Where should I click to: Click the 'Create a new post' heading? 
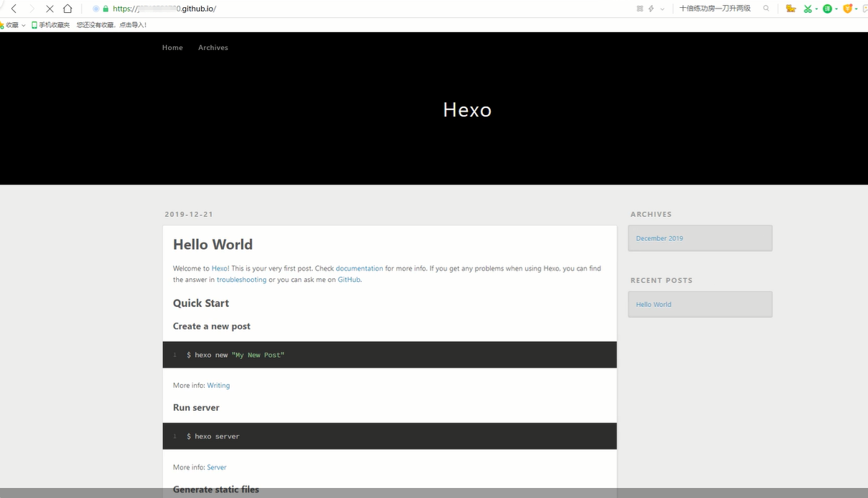point(212,326)
